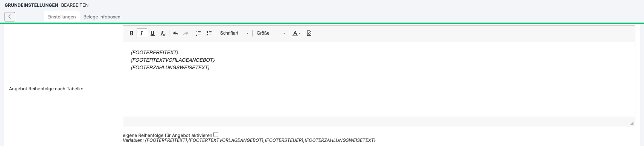
Task: Insert a numbered list
Action: point(198,33)
